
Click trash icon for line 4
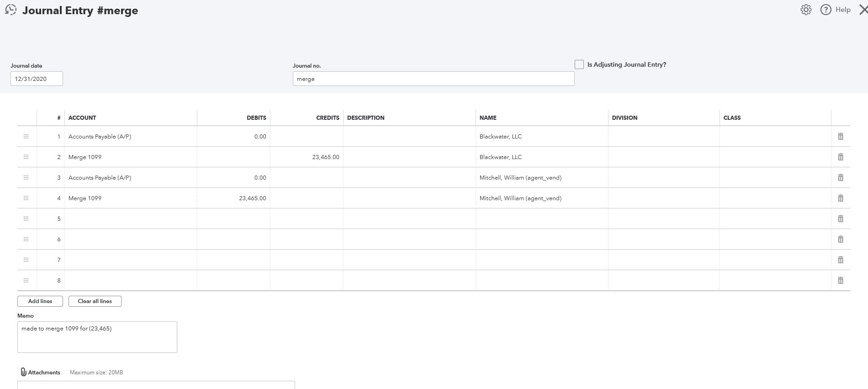point(840,198)
